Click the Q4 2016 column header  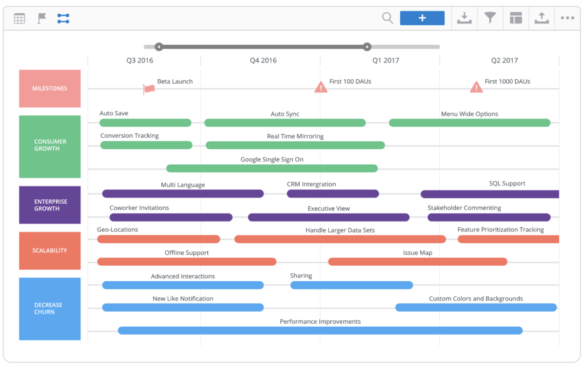pos(263,60)
